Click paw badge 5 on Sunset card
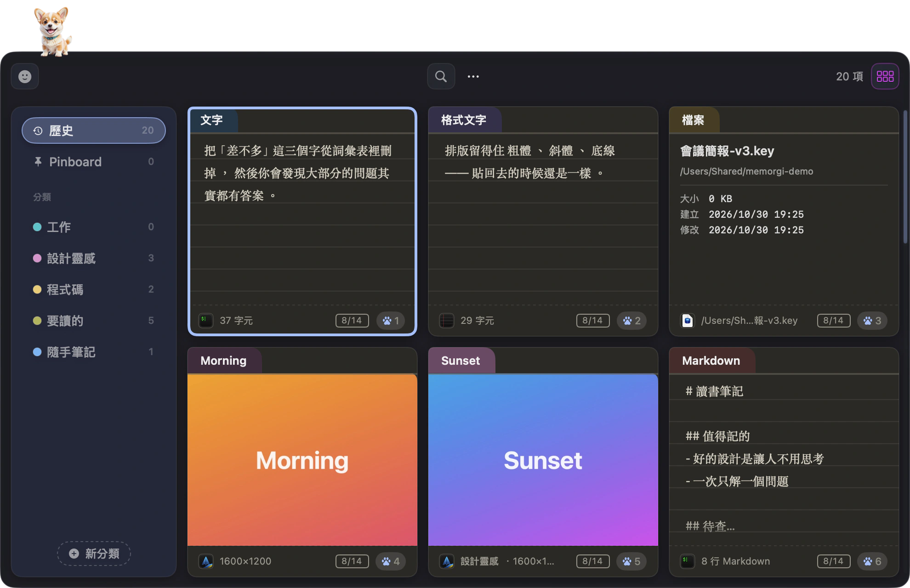Image resolution: width=910 pixels, height=588 pixels. (631, 561)
